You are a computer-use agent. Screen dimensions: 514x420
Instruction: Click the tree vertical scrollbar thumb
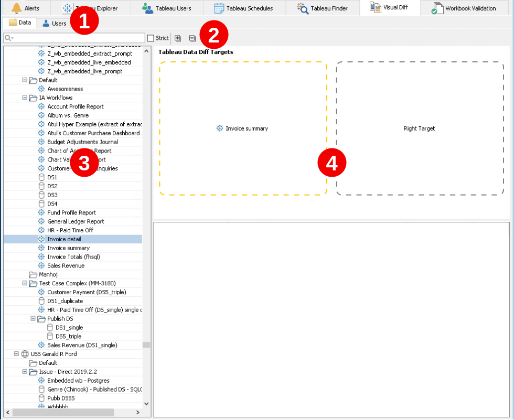click(x=146, y=344)
